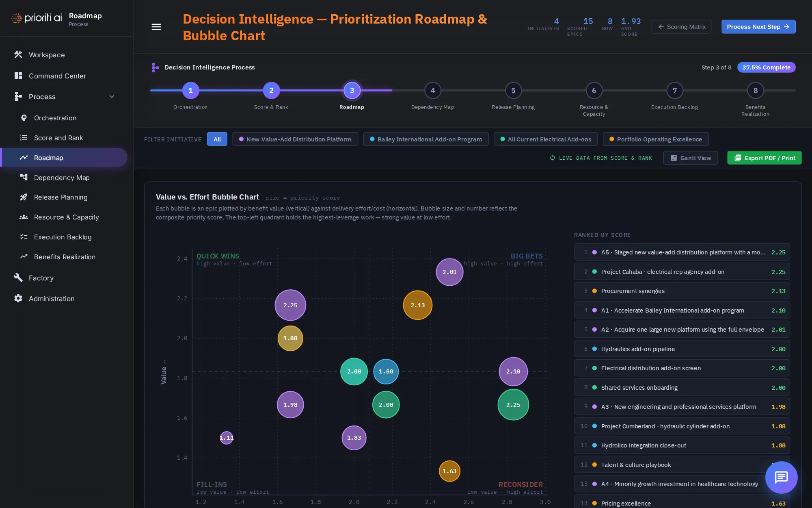Click the Command Center dashboard icon

pyautogui.click(x=18, y=76)
